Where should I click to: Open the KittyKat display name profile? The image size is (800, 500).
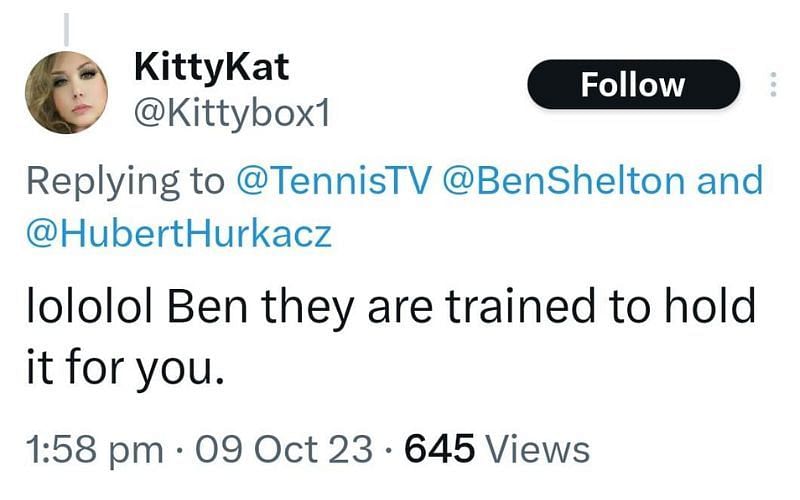pos(211,67)
